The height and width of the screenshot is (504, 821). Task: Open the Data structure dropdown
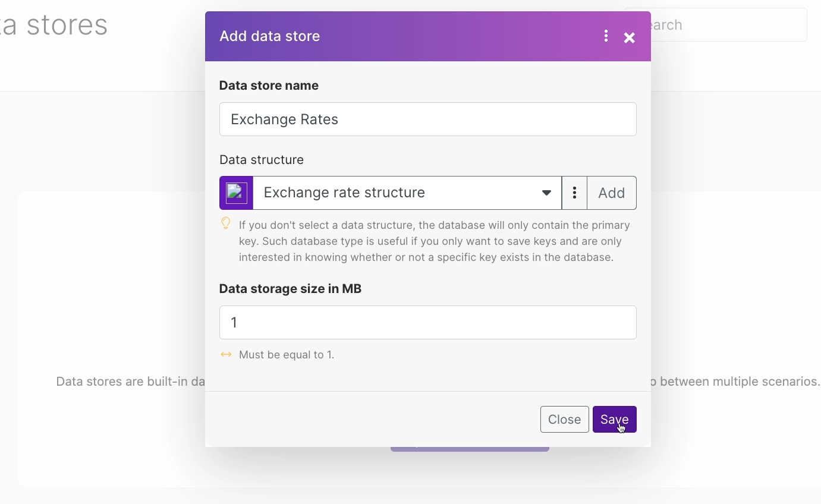click(407, 193)
